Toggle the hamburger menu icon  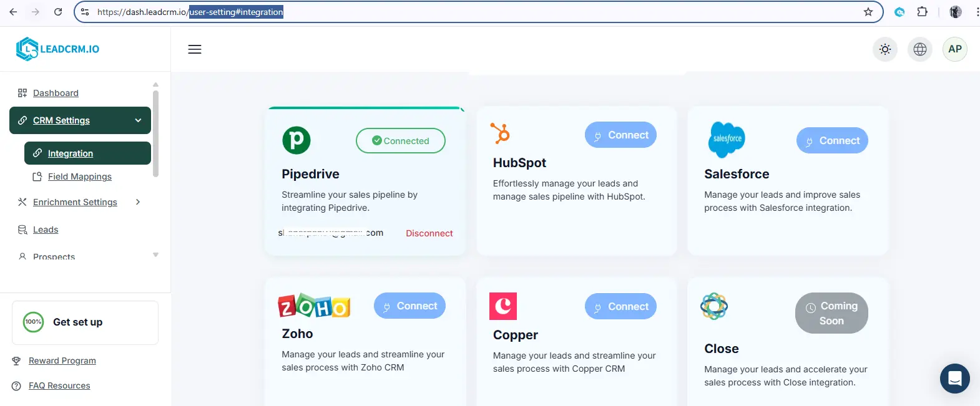point(195,49)
